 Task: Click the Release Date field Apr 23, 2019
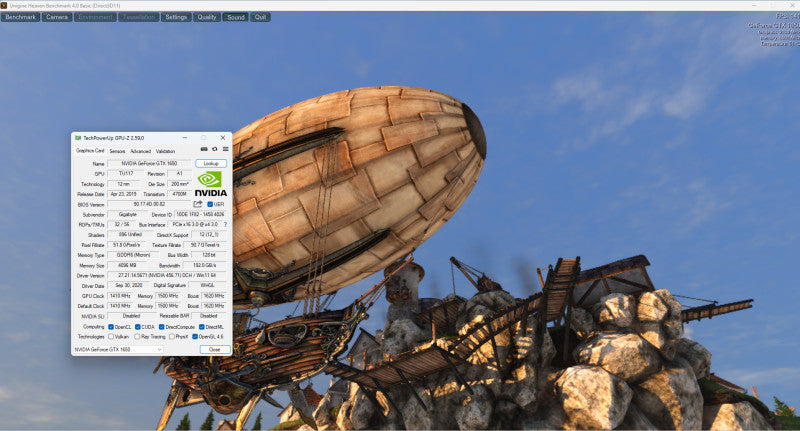tap(123, 194)
